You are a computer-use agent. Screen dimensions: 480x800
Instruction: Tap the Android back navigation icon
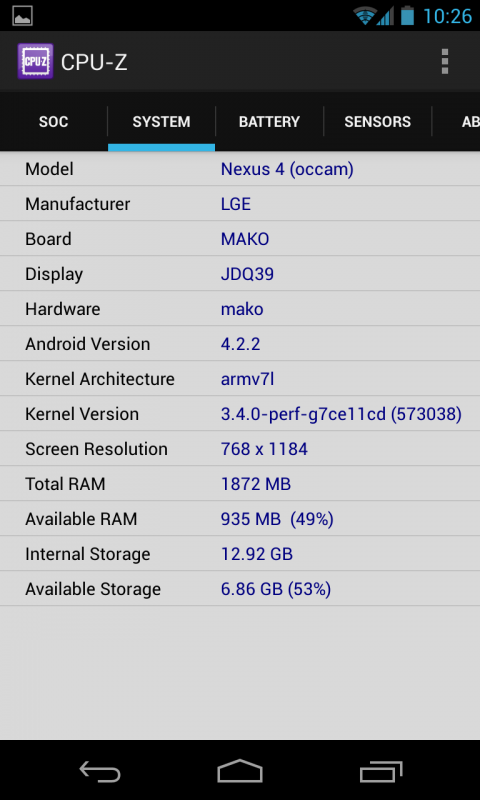point(100,770)
